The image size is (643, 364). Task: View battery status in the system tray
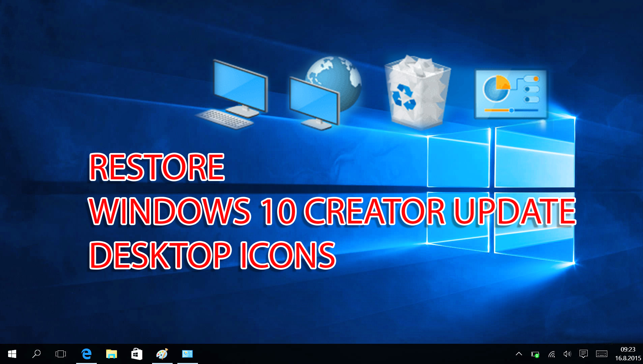[x=535, y=354]
